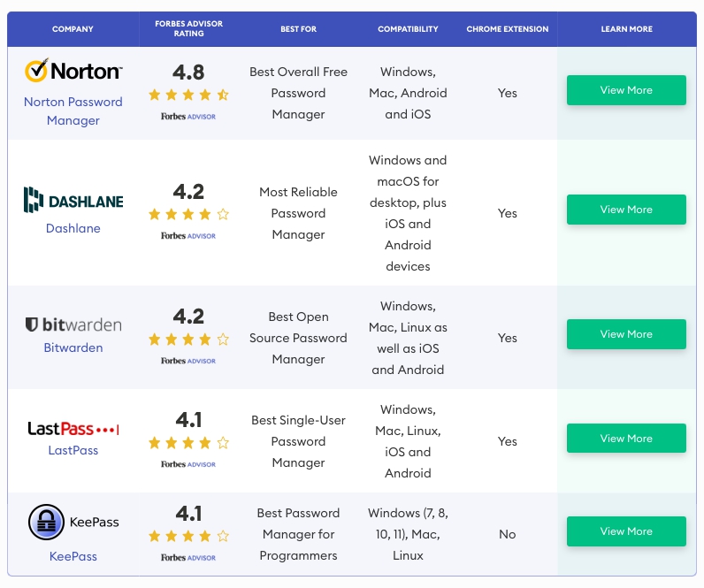Click the Chrome Extension column header
The width and height of the screenshot is (704, 588).
coord(507,29)
